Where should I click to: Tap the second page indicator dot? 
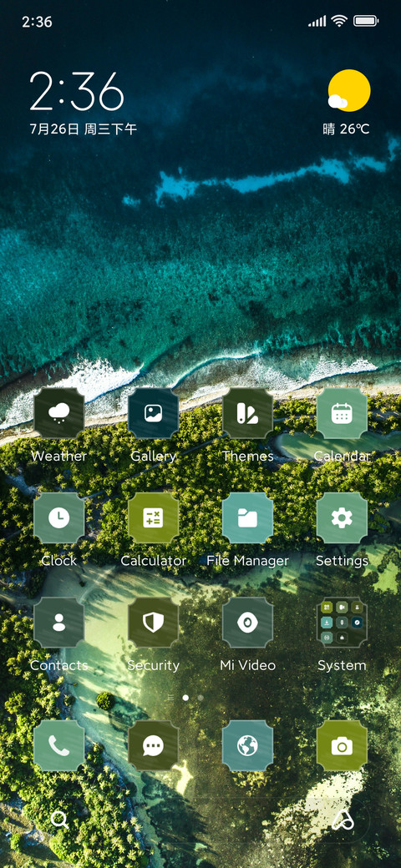click(200, 698)
